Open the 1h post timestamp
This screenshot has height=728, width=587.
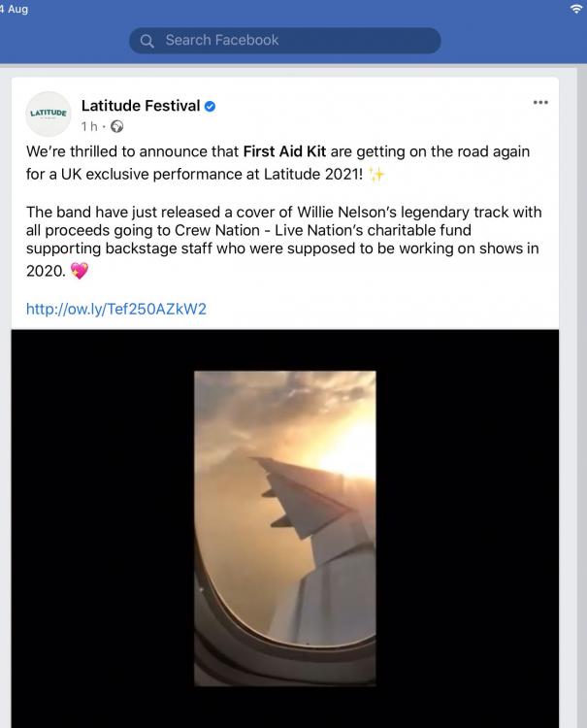(x=89, y=126)
